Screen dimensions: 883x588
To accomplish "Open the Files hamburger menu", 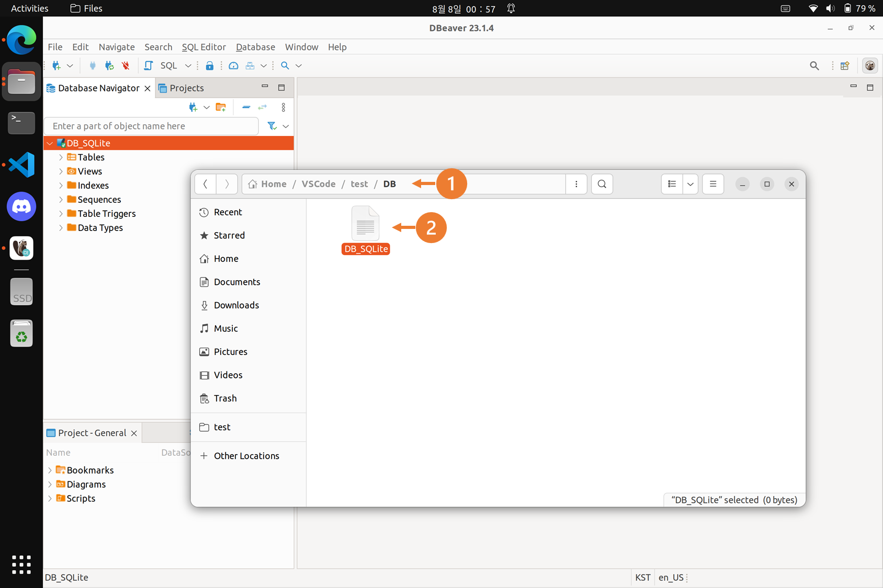I will coord(713,184).
